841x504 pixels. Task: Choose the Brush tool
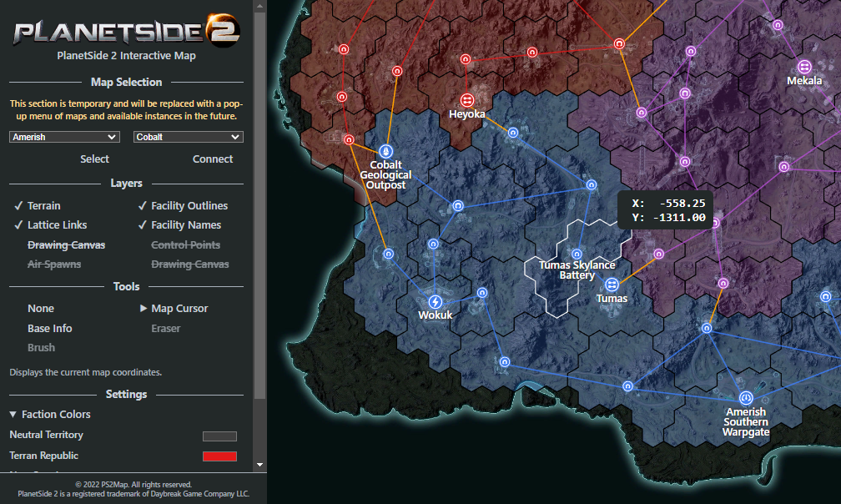42,348
